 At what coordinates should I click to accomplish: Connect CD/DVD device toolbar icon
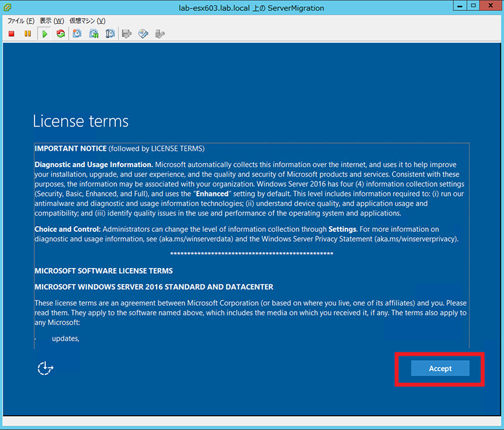[x=143, y=34]
